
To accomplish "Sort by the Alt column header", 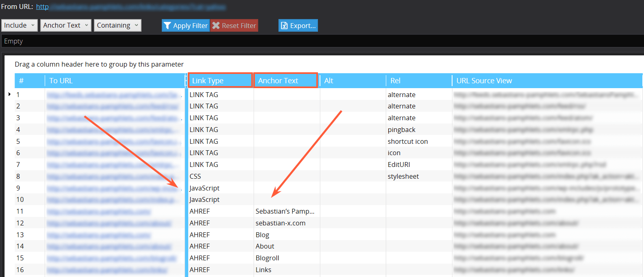I will point(352,80).
